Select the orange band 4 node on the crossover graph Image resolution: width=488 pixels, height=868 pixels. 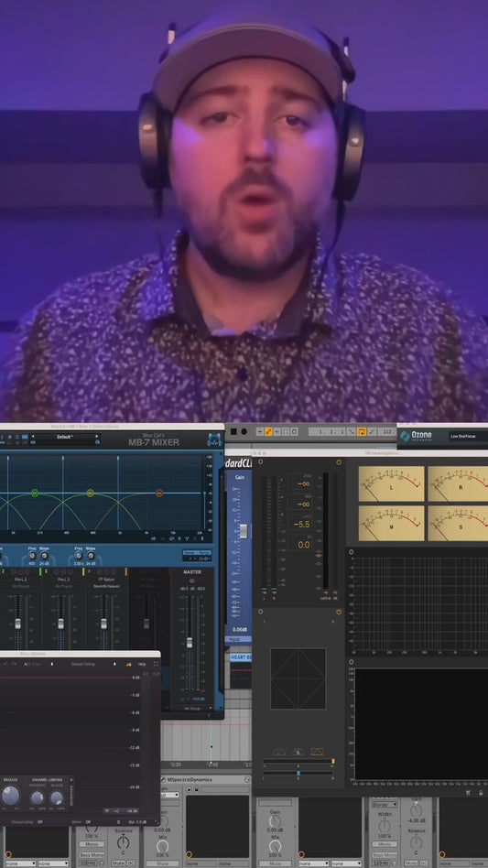click(159, 493)
